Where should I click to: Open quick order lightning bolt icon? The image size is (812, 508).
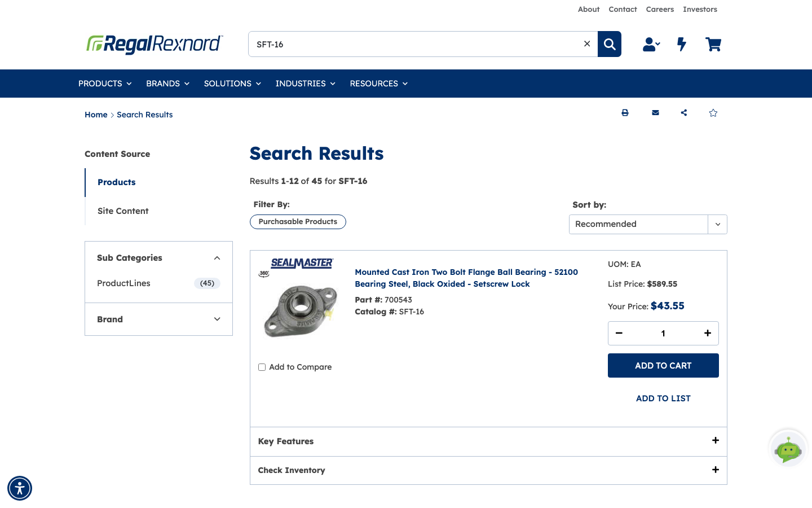(x=682, y=44)
